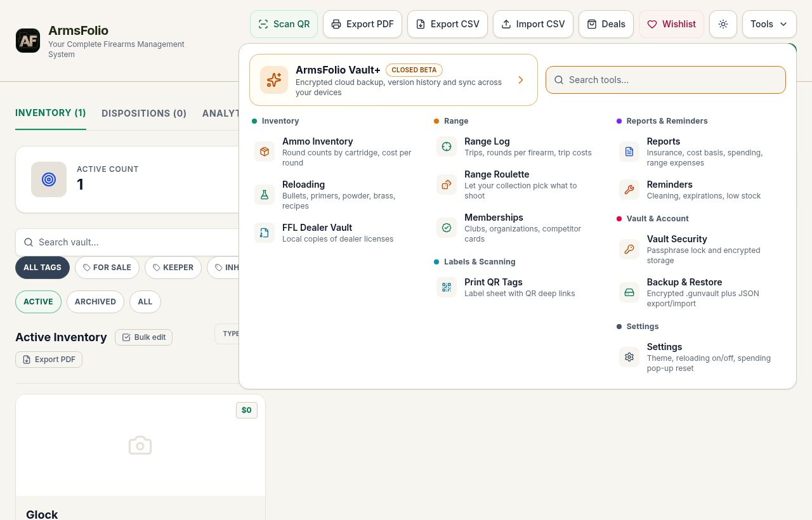Filter by the FOR SALE tag
This screenshot has width=812, height=520.
tap(107, 268)
